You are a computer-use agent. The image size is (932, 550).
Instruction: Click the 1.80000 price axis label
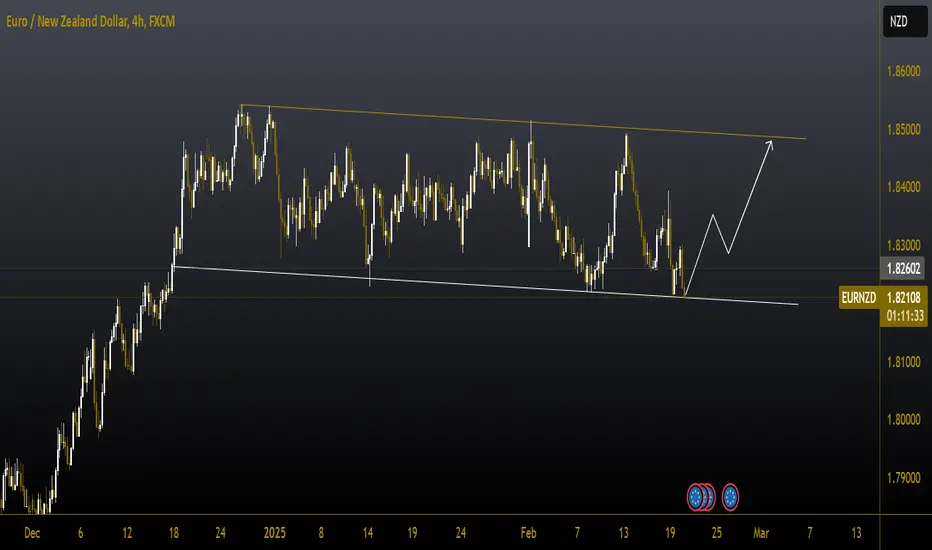pos(903,419)
